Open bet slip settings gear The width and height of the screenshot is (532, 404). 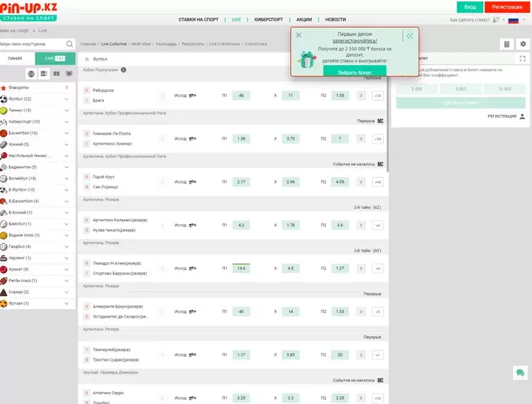click(523, 44)
